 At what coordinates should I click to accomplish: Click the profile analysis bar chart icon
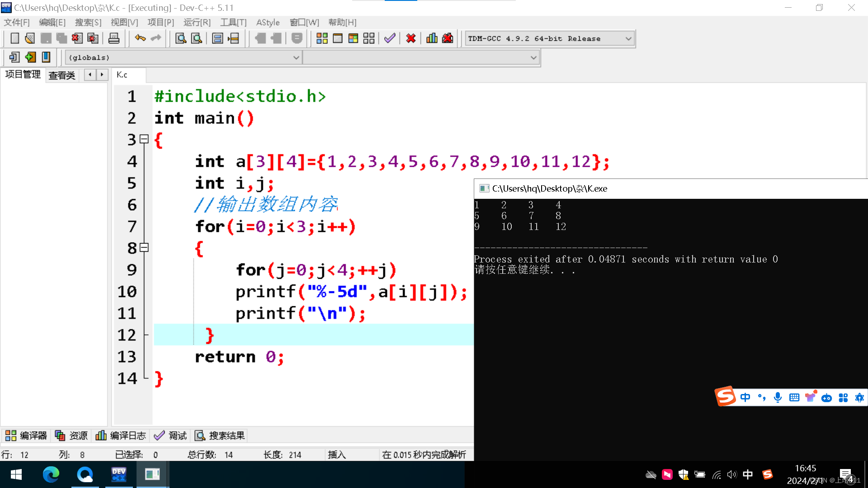coord(432,38)
